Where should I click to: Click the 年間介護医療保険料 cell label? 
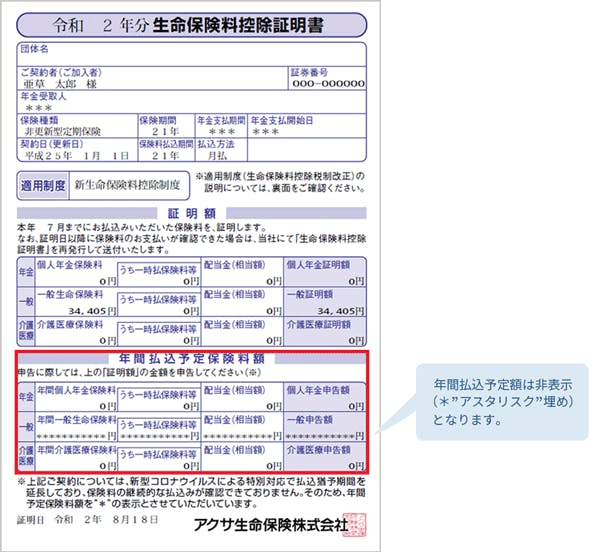pos(77,450)
